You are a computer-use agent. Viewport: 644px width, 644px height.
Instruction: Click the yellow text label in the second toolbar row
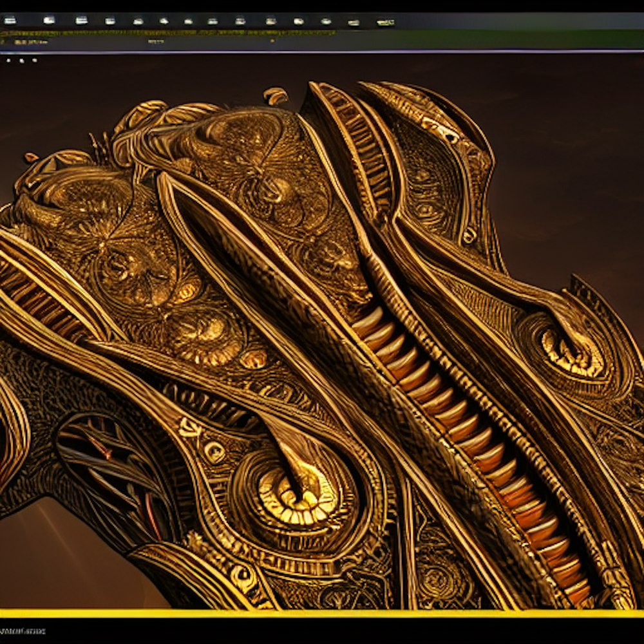(x=30, y=43)
